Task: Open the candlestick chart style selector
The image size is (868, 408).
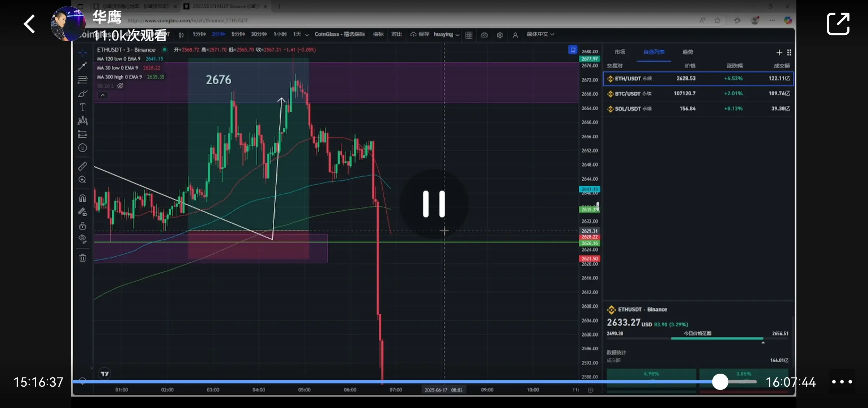Action: pos(181,35)
